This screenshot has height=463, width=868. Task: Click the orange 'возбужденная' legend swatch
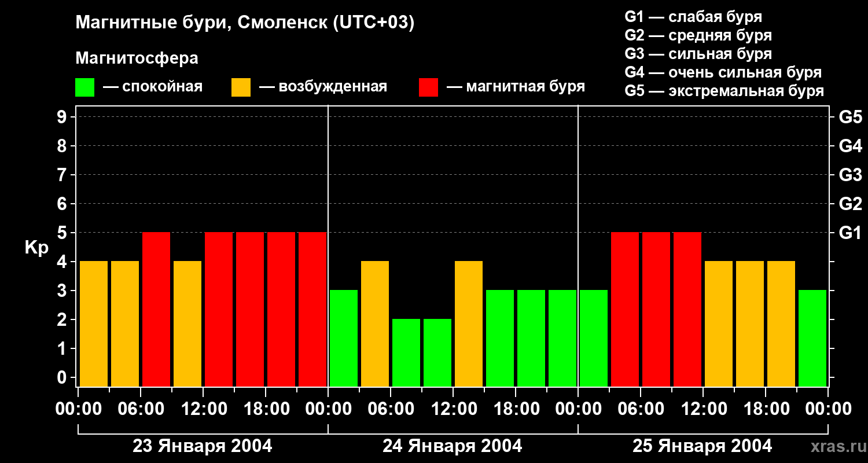[x=241, y=87]
